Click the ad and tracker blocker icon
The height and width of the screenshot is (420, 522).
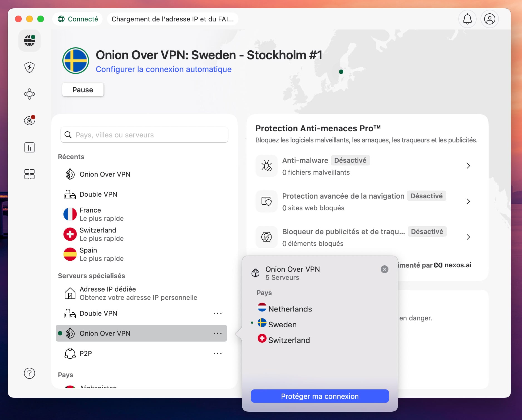coord(267,237)
